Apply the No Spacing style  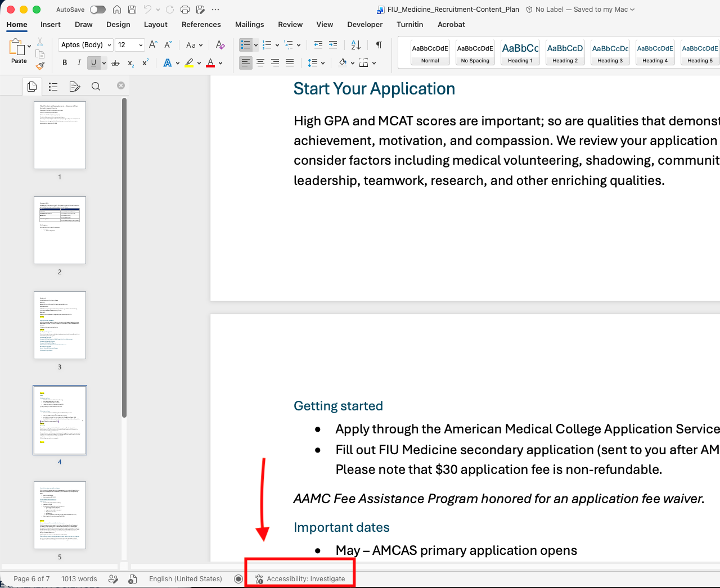point(475,53)
